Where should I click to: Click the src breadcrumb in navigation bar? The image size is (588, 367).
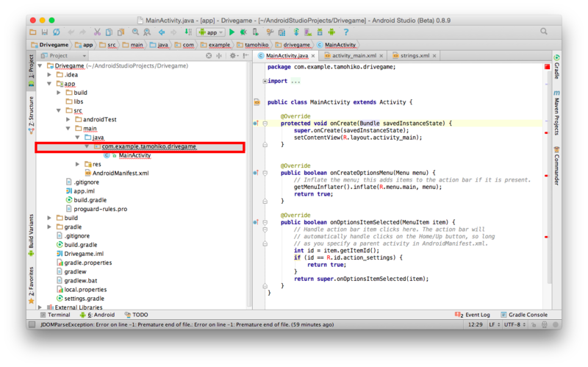pyautogui.click(x=108, y=45)
